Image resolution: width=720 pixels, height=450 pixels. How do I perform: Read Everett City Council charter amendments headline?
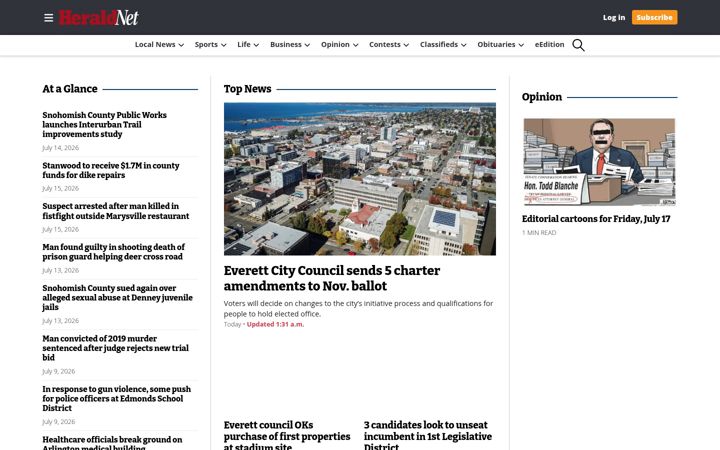point(332,278)
